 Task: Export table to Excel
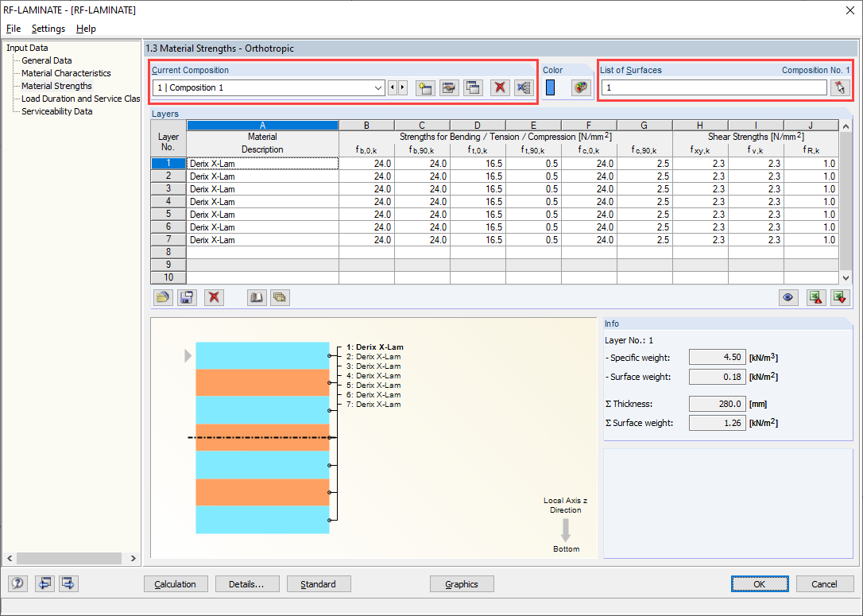tap(815, 297)
